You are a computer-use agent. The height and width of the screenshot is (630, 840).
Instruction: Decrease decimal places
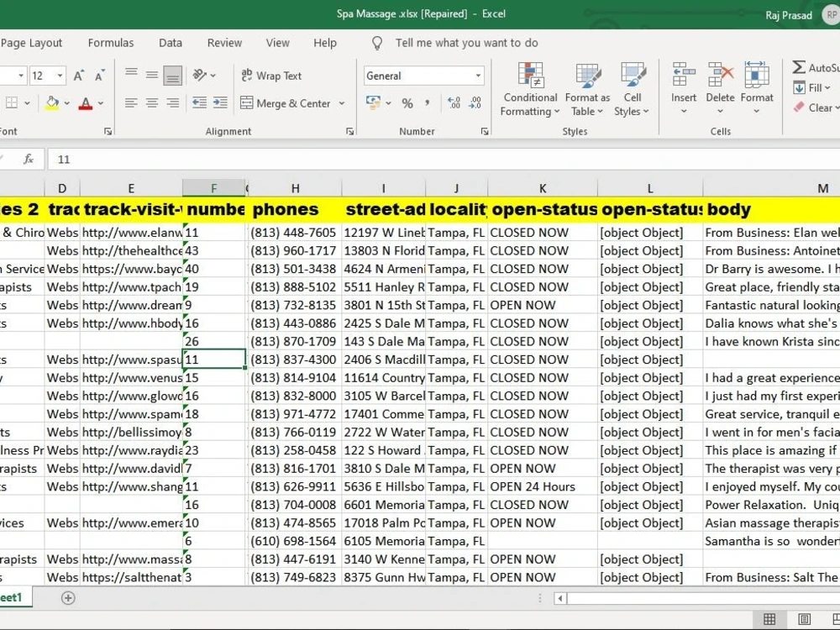coord(475,102)
